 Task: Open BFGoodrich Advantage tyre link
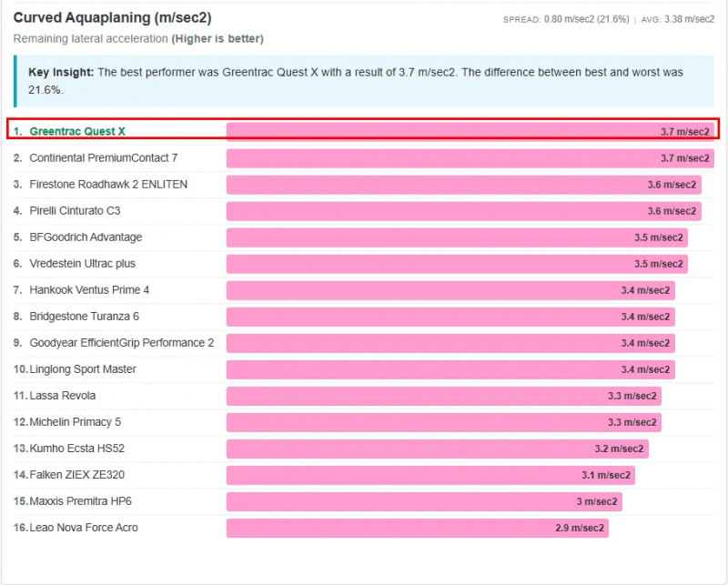tap(86, 237)
